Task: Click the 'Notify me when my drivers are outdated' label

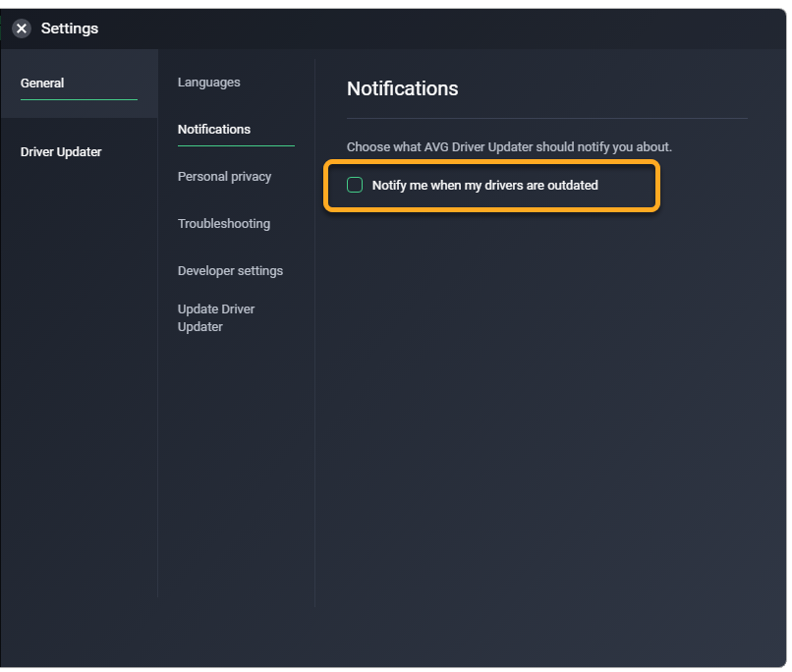Action: (x=484, y=185)
